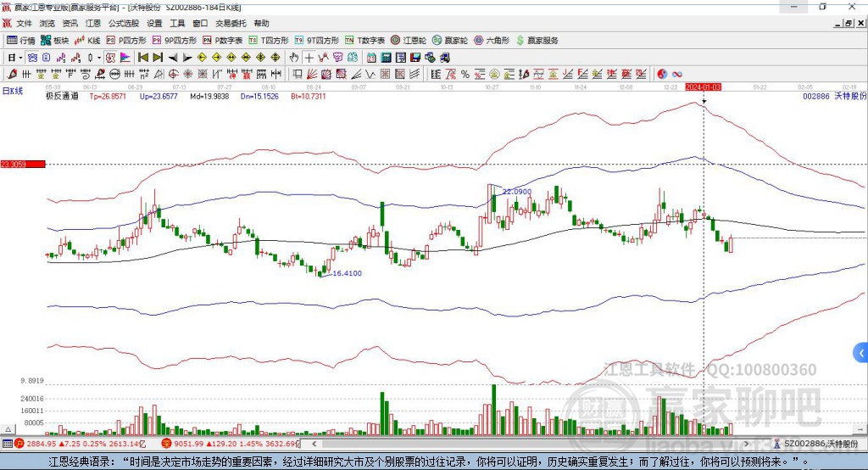868x470 pixels.
Task: Click the 22.0900 high price annotation
Action: [516, 192]
